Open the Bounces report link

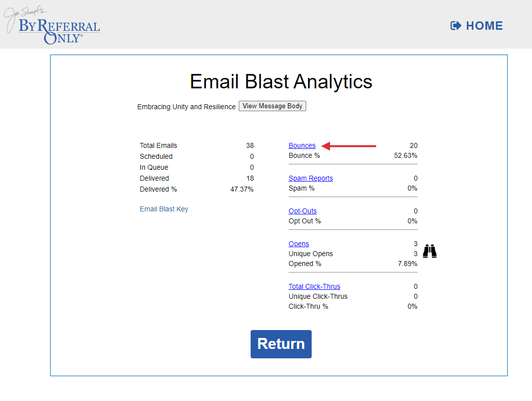[302, 145]
